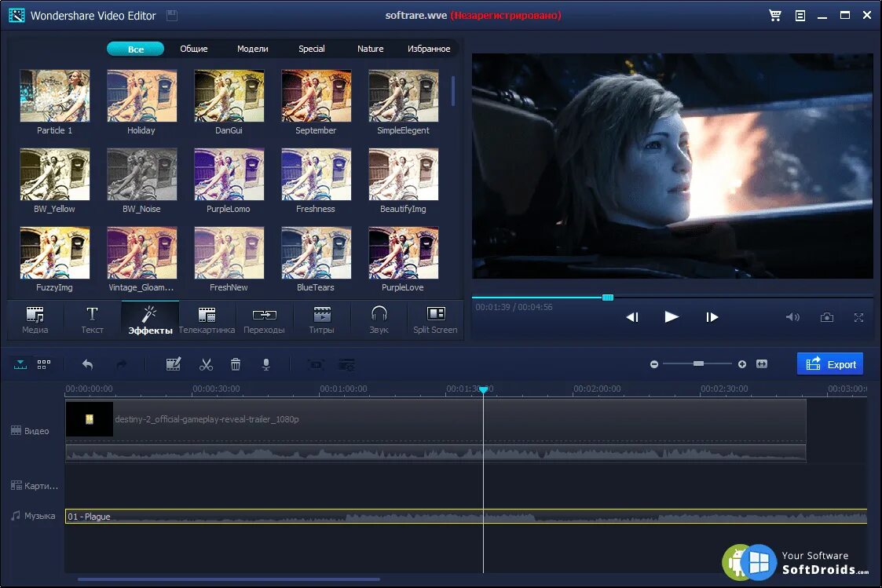The width and height of the screenshot is (882, 588).
Task: Select the PurpleLomo effect thumbnail
Action: (x=229, y=174)
